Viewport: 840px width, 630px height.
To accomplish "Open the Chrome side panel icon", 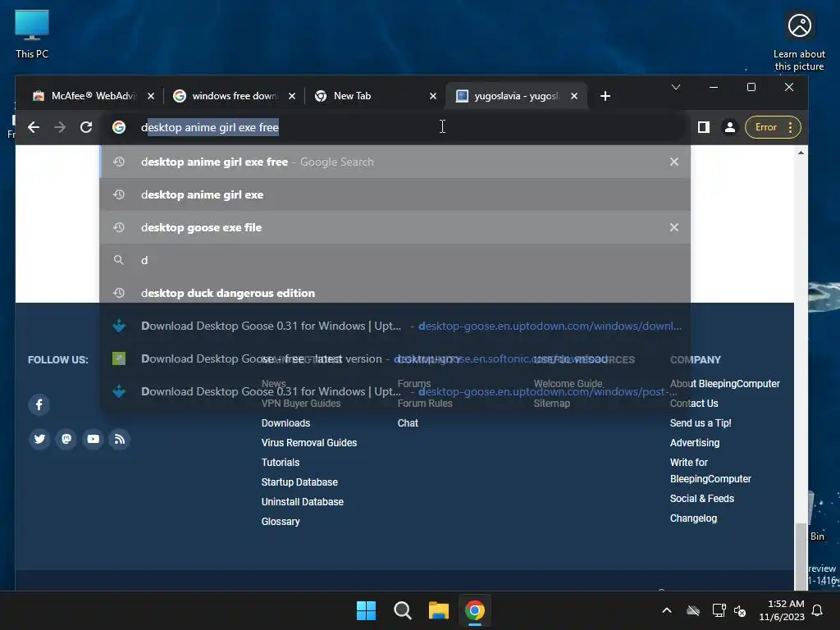I will pyautogui.click(x=703, y=127).
